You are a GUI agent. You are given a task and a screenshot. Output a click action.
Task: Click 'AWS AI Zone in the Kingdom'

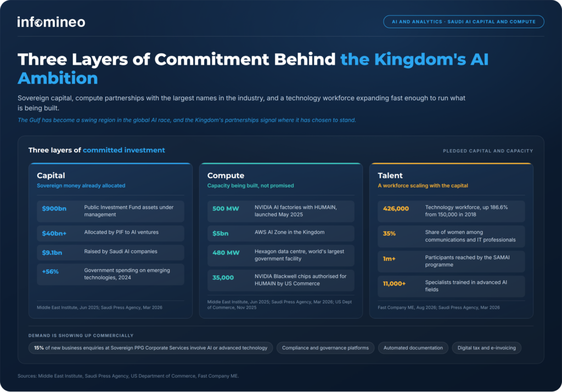289,232
